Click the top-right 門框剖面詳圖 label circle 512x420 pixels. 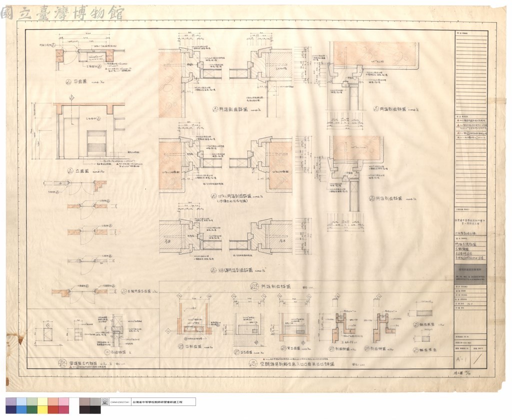(376, 109)
